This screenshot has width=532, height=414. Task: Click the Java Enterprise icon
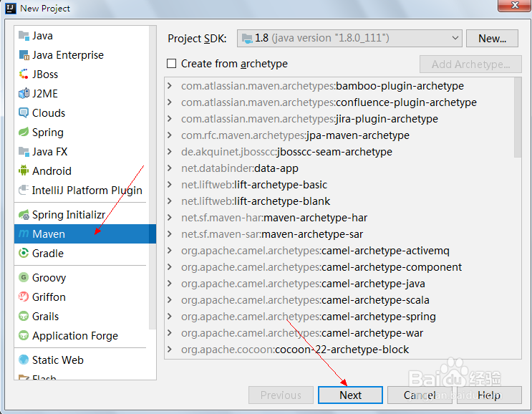coord(24,54)
